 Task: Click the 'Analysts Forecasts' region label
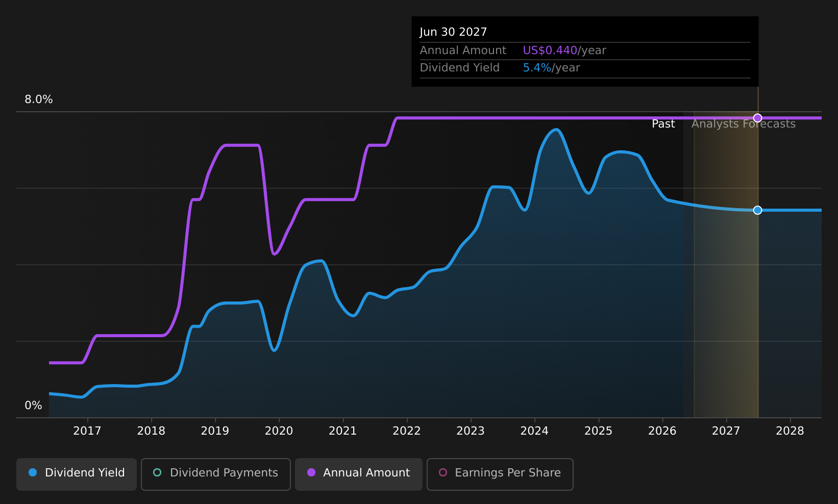tap(744, 124)
